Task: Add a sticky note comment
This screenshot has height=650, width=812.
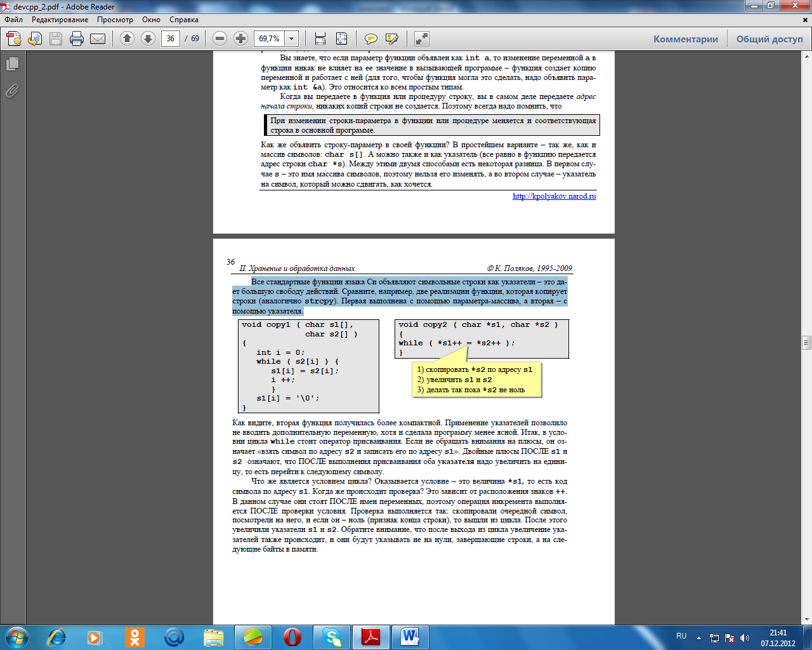Action: 371,39
